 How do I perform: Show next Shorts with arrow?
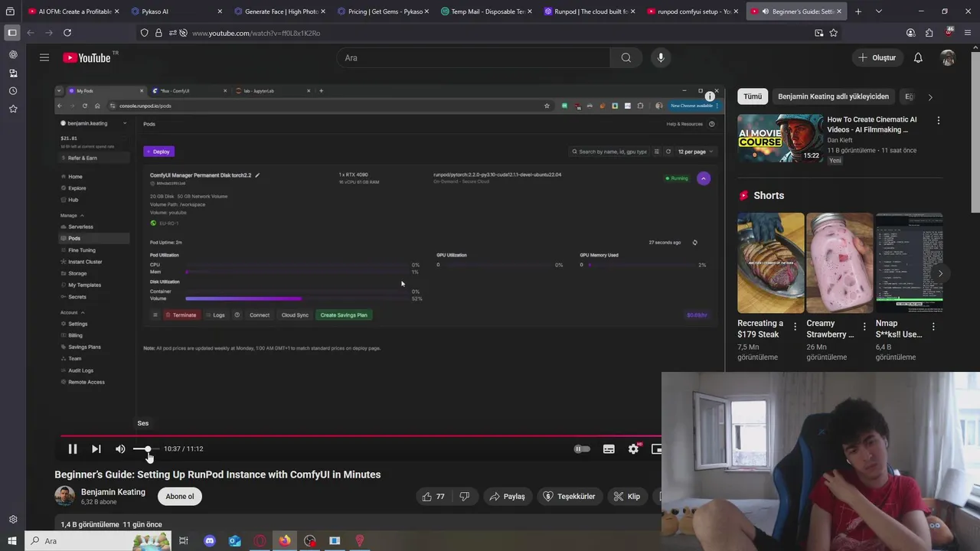(x=940, y=273)
